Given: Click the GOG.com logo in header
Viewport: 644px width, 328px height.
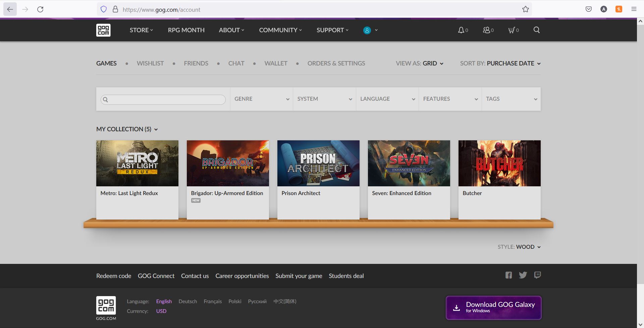Looking at the screenshot, I should pyautogui.click(x=103, y=30).
